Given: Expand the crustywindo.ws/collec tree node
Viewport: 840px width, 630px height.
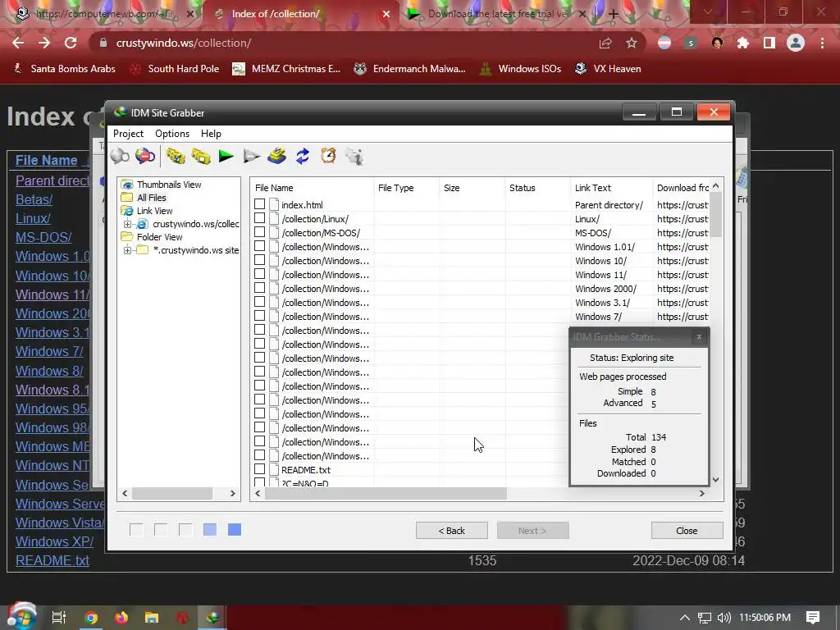Looking at the screenshot, I should pyautogui.click(x=127, y=224).
